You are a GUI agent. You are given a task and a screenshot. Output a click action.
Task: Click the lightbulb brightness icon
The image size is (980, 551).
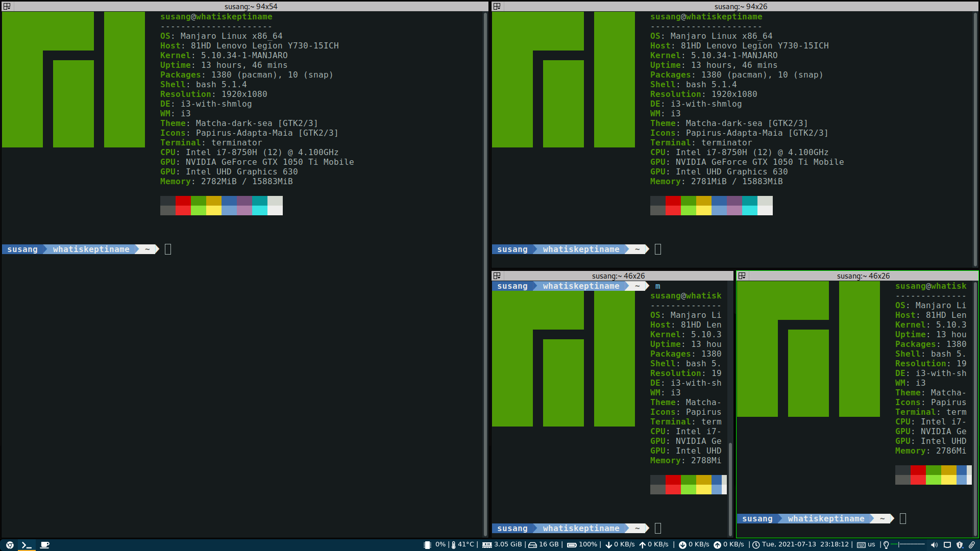click(x=886, y=545)
